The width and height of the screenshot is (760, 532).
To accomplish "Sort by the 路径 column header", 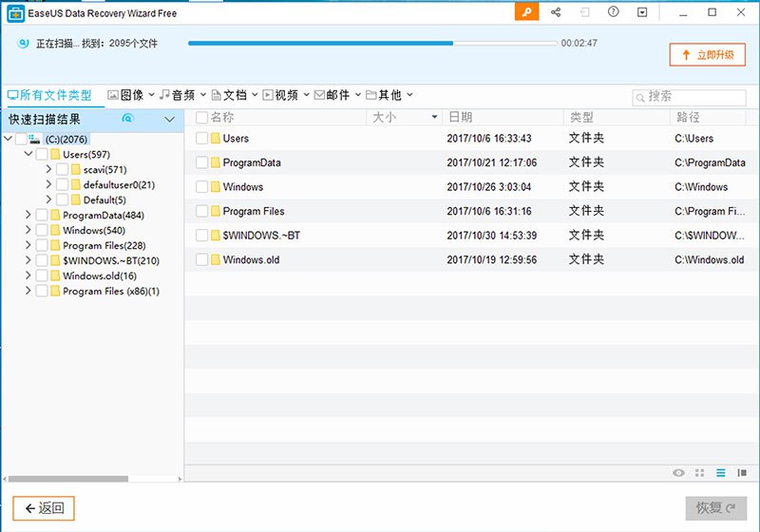I will [708, 117].
